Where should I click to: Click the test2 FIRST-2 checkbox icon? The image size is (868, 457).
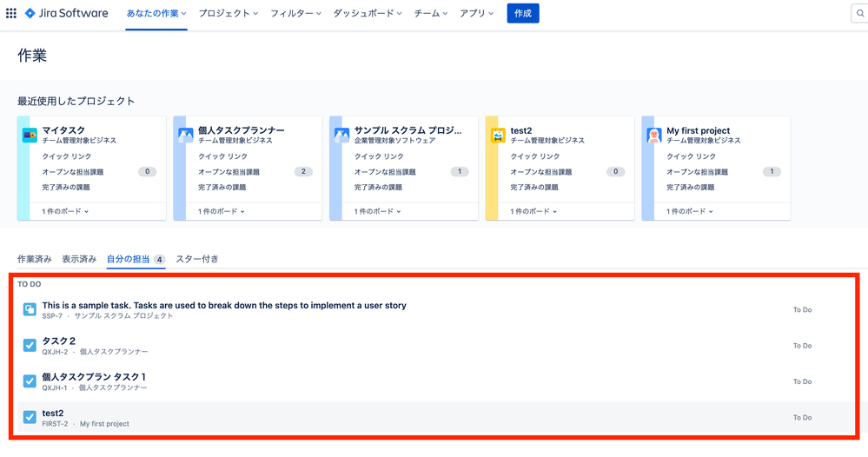click(x=30, y=417)
